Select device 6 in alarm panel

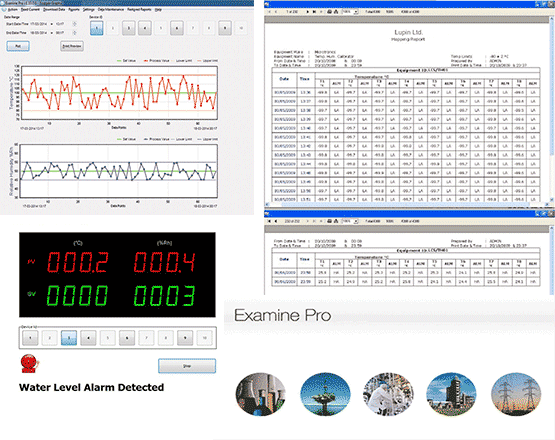pyautogui.click(x=127, y=338)
